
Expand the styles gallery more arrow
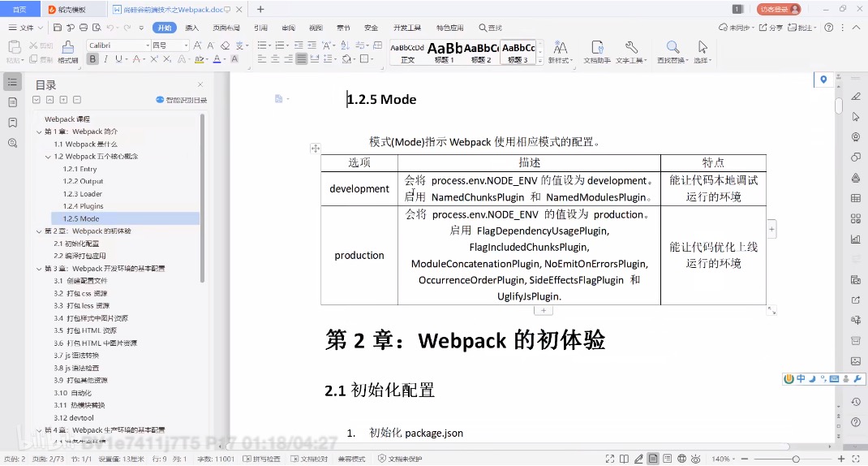tap(540, 61)
